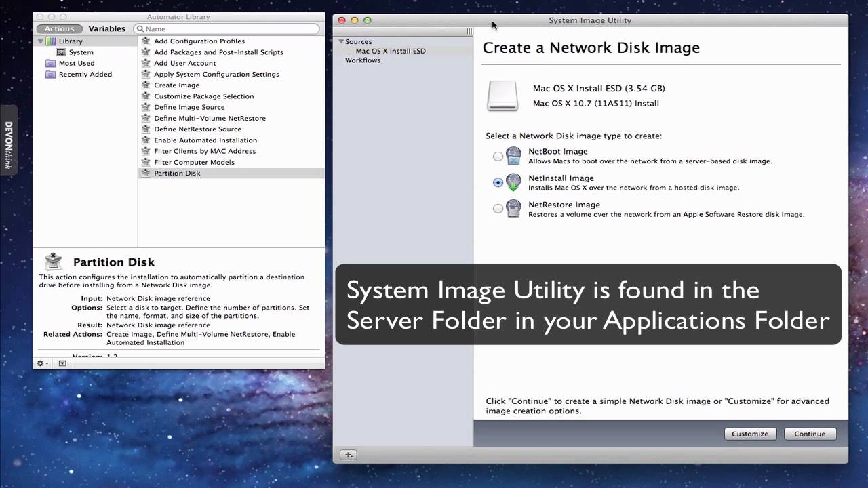Select the Sources sidebar heading
Screen dimensions: 868x488
[x=358, y=41]
